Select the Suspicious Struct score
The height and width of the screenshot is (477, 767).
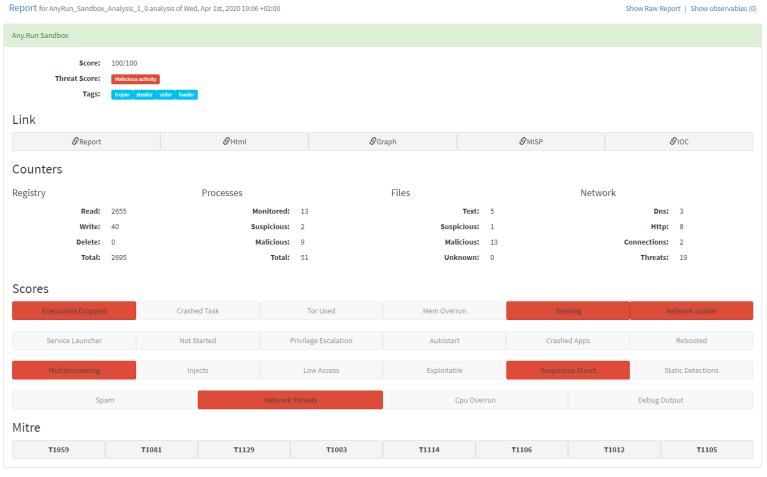[x=567, y=370]
